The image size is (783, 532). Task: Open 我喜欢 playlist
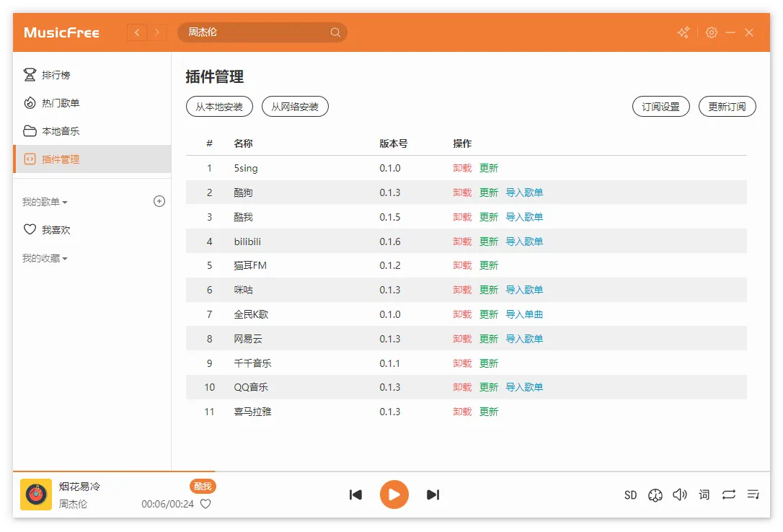92,229
